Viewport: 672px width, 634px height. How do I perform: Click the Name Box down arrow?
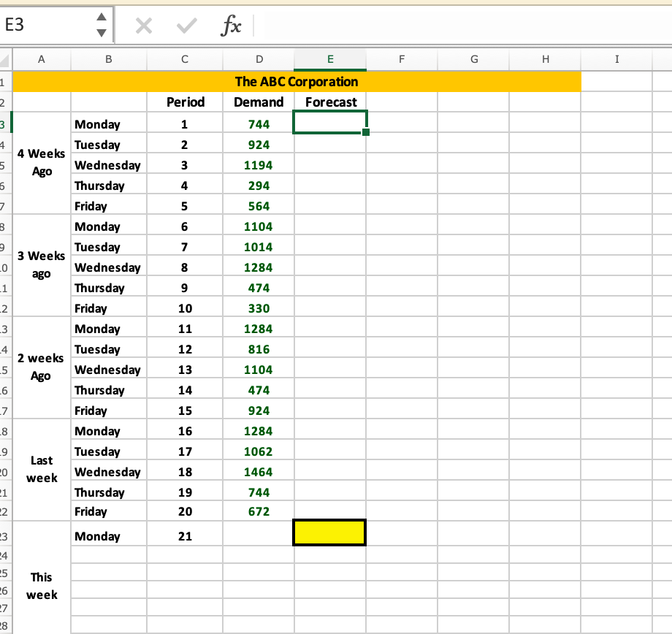tap(102, 31)
